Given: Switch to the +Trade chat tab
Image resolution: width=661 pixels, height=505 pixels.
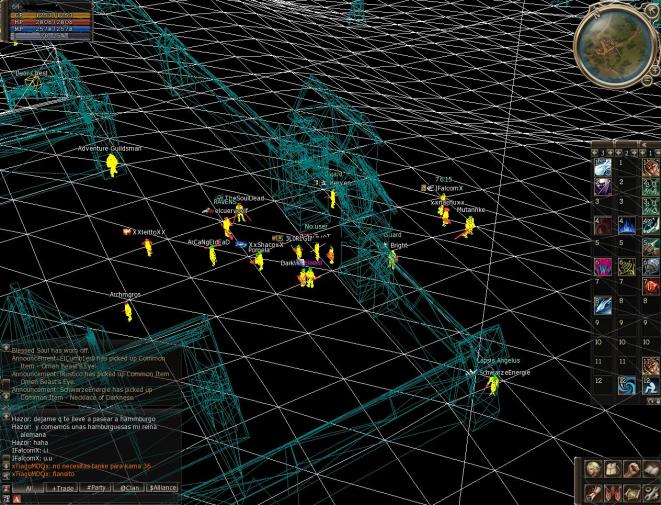Looking at the screenshot, I should pos(62,488).
